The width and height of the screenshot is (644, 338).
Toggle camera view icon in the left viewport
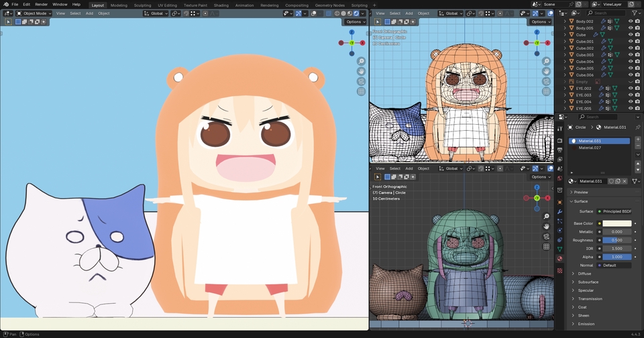point(361,81)
